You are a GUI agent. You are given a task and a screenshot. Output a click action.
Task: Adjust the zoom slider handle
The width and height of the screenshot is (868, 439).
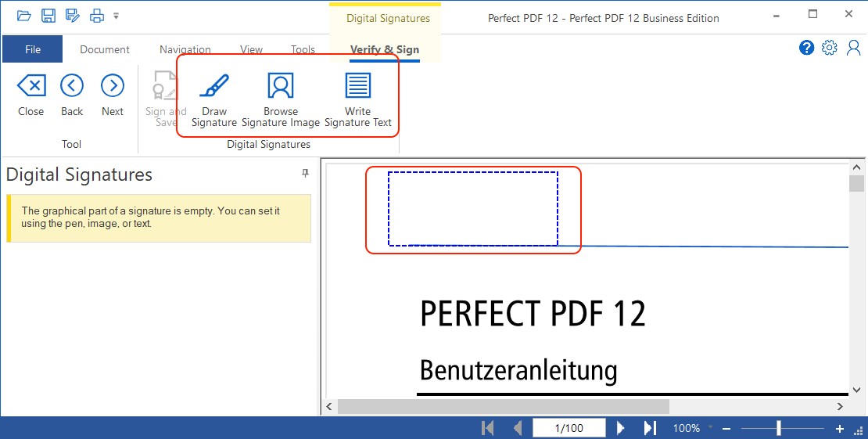coord(778,428)
